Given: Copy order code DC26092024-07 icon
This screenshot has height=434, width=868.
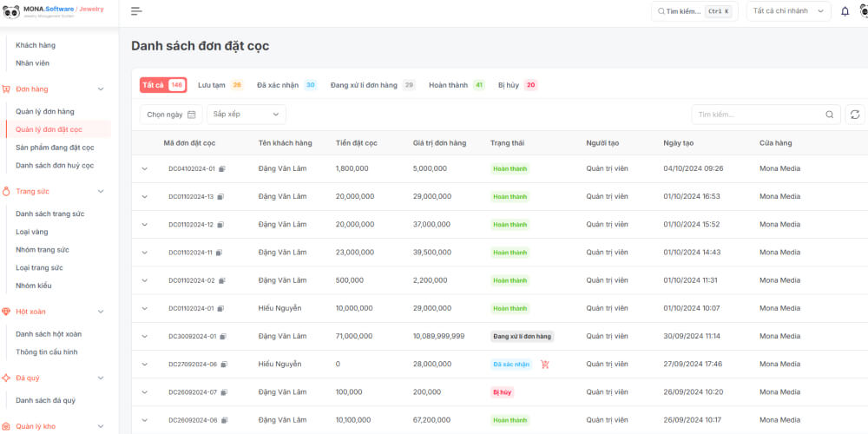Looking at the screenshot, I should point(224,392).
